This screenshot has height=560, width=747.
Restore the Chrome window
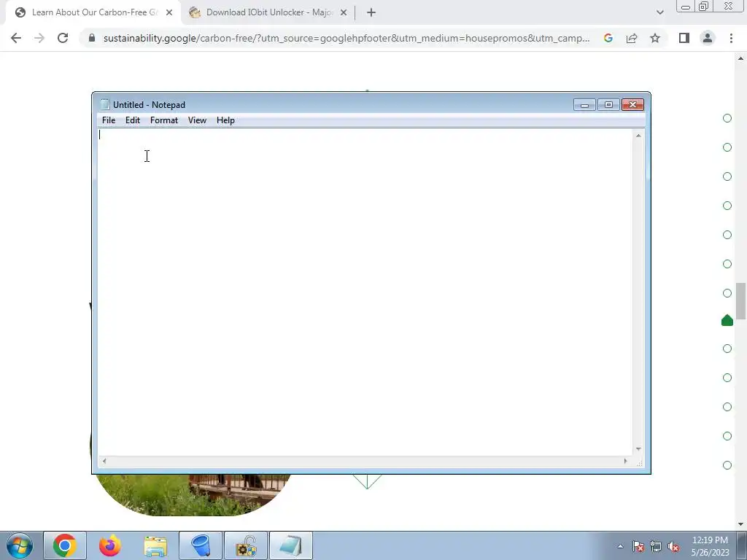[704, 7]
